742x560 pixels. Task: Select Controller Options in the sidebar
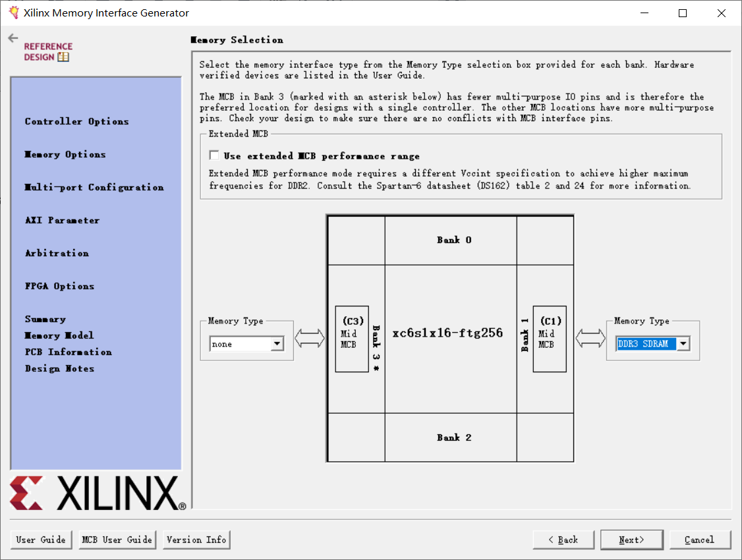click(x=76, y=122)
